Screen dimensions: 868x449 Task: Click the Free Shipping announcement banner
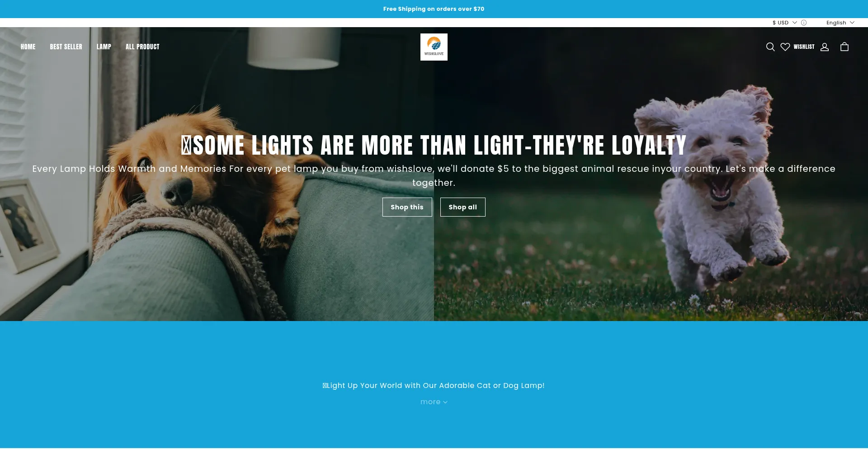[434, 9]
